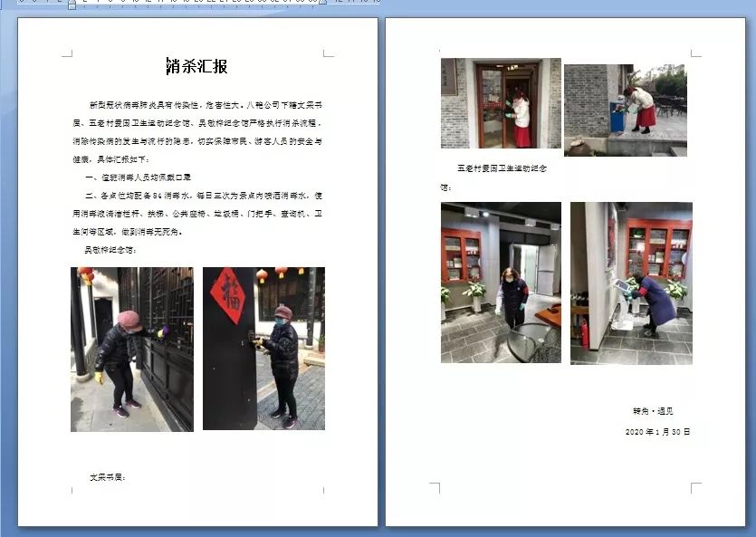Select photo of person wiping the query kiosk
The height and width of the screenshot is (537, 756).
[x=632, y=283]
